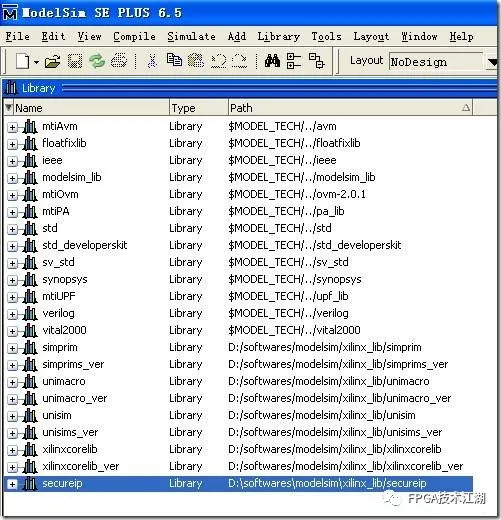501x520 pixels.
Task: Click the green Refresh toolbar icon
Action: 97,62
